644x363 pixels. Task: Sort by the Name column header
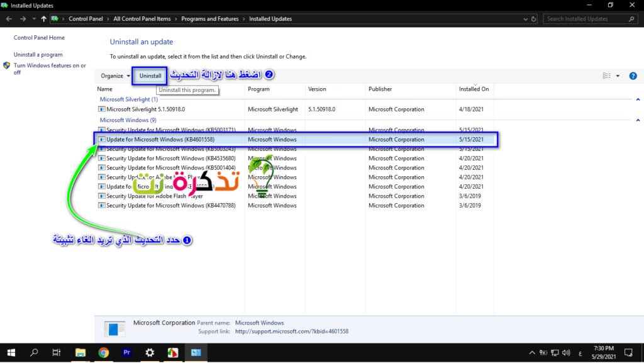pyautogui.click(x=105, y=89)
